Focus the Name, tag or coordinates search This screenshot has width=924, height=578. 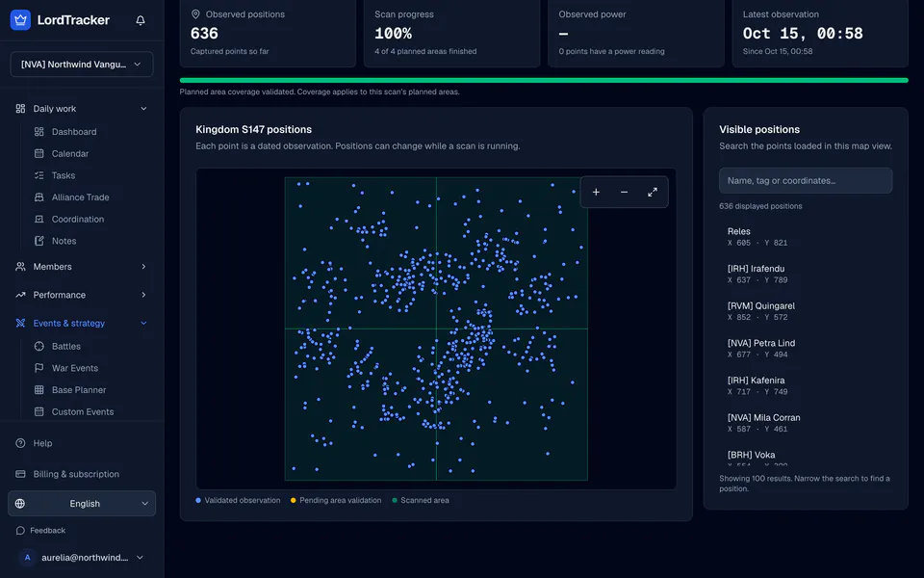pyautogui.click(x=806, y=180)
